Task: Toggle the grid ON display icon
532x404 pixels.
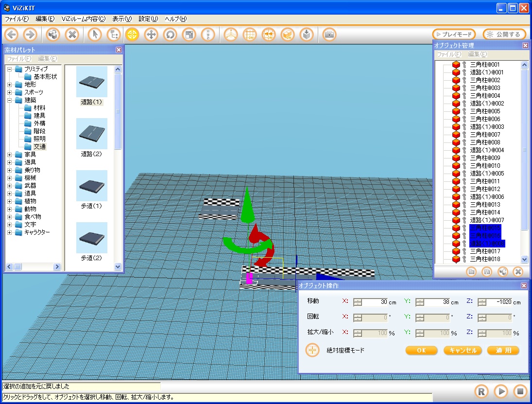Action: click(250, 35)
